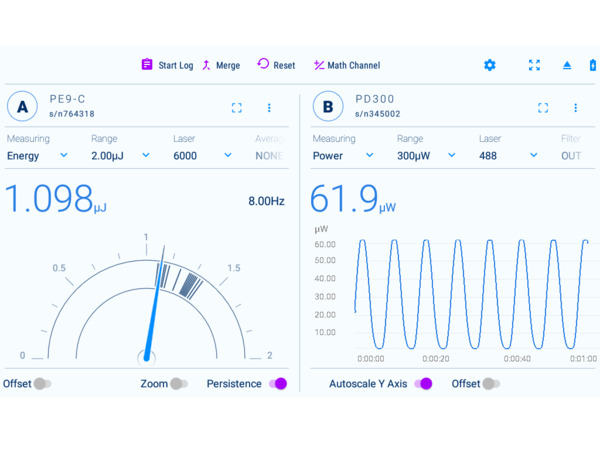Open the PE9-C three-dot options menu

[x=269, y=108]
